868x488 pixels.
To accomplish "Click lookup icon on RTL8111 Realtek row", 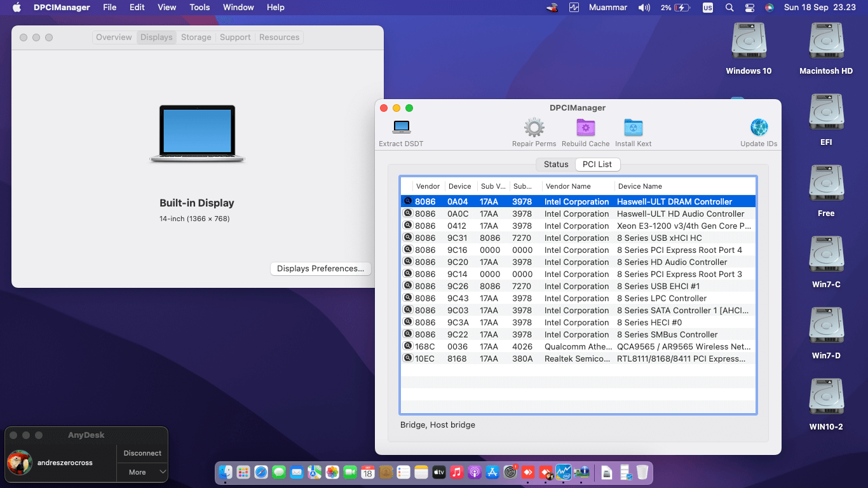I will (x=408, y=358).
